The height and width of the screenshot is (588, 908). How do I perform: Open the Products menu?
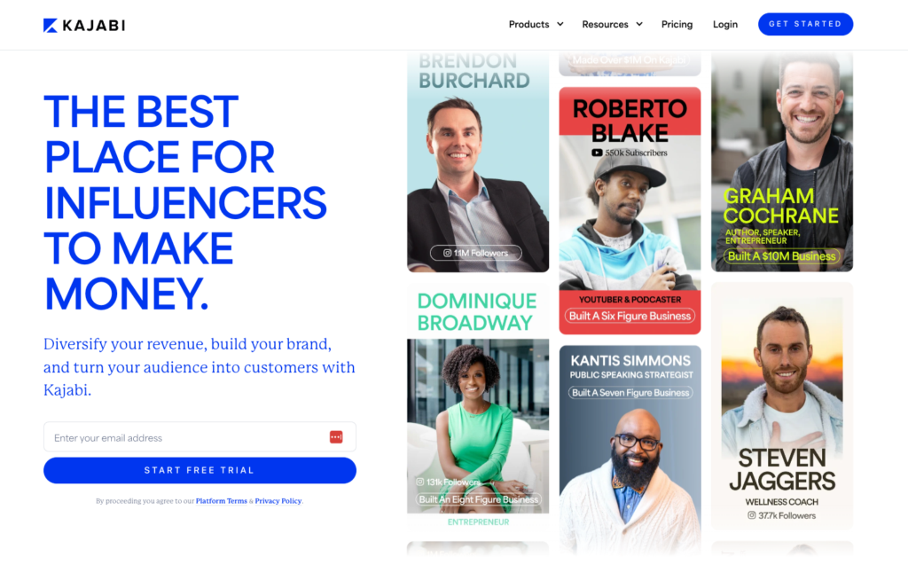point(528,24)
